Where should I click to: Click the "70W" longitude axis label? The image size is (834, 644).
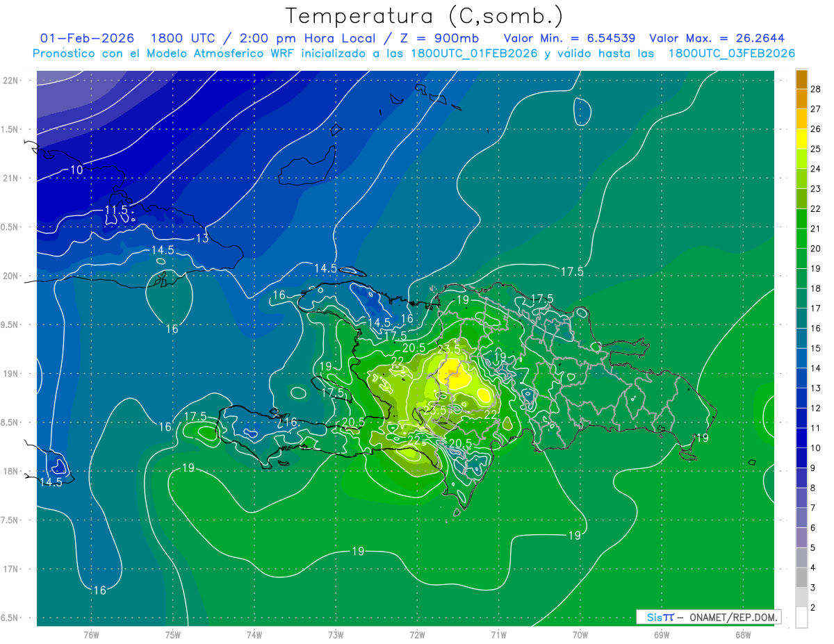pyautogui.click(x=580, y=635)
